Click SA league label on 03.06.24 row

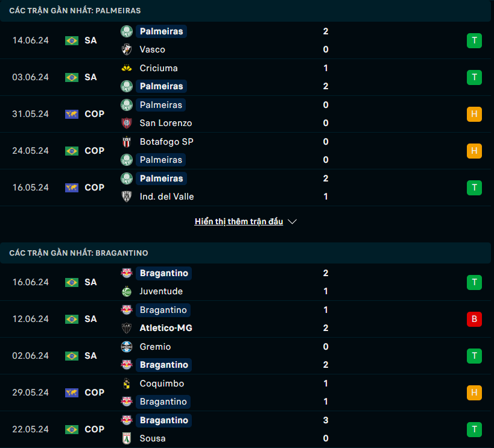coord(90,77)
